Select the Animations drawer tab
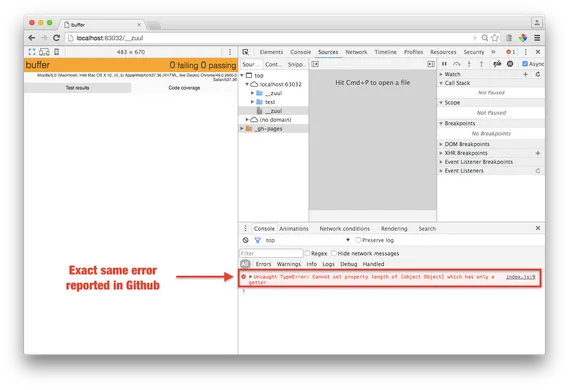 [294, 229]
